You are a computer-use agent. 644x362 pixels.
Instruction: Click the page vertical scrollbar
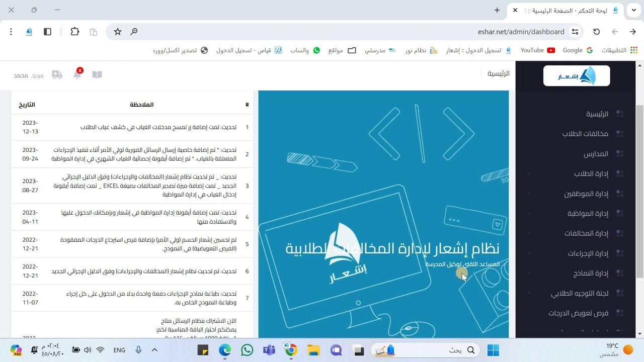[x=640, y=191]
